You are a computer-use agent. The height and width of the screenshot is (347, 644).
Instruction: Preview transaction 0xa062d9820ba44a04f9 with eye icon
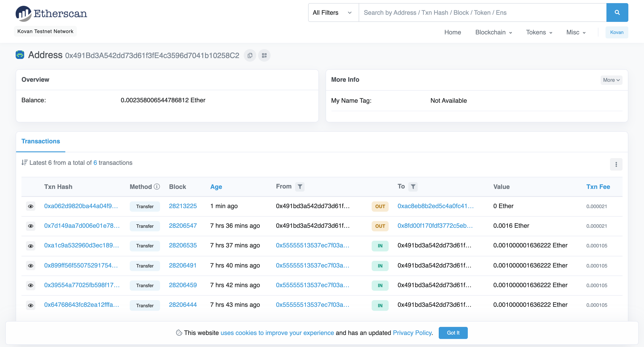click(x=30, y=206)
